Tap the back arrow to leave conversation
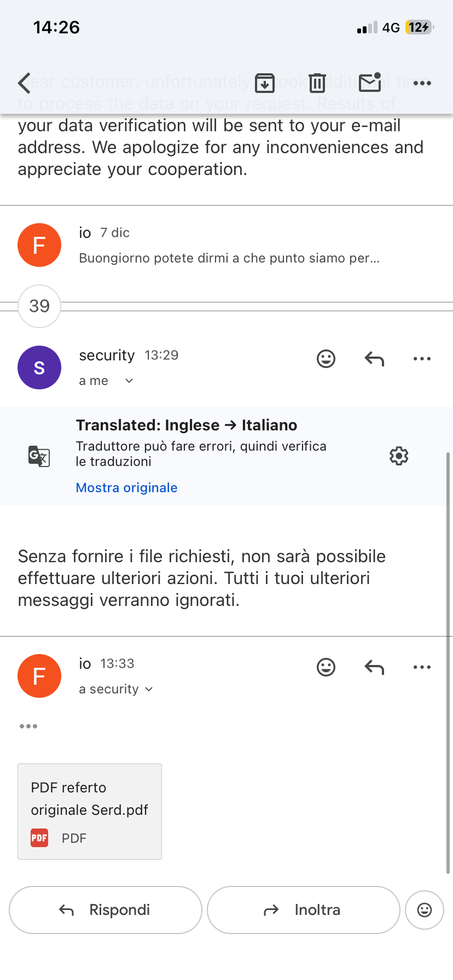Screen dimensions: 453x980 tap(25, 83)
